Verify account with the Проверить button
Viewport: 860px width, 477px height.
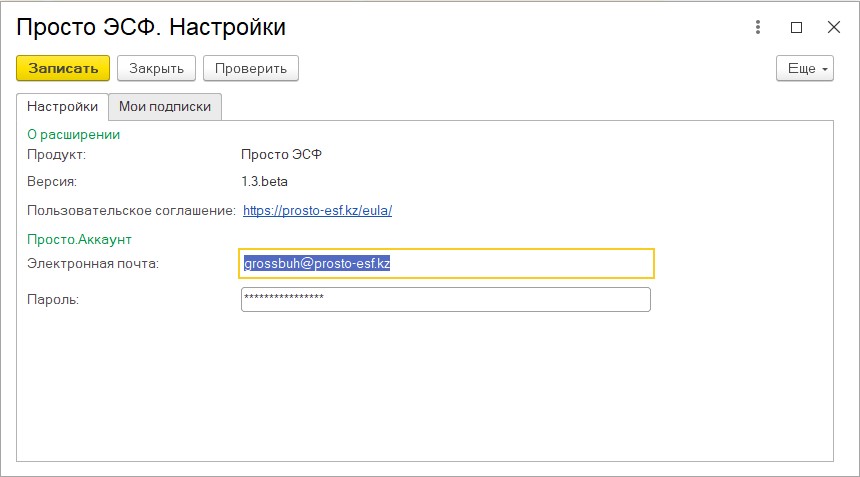(x=251, y=69)
